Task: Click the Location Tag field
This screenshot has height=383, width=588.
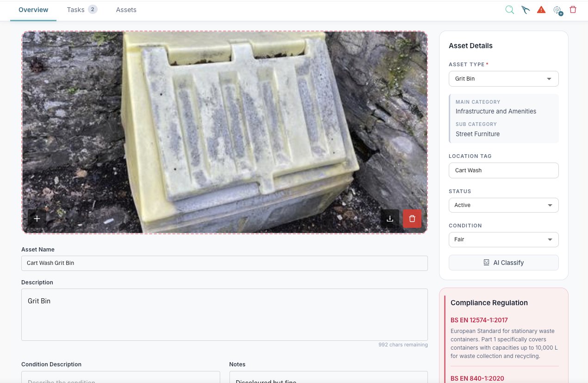Action: [x=504, y=170]
